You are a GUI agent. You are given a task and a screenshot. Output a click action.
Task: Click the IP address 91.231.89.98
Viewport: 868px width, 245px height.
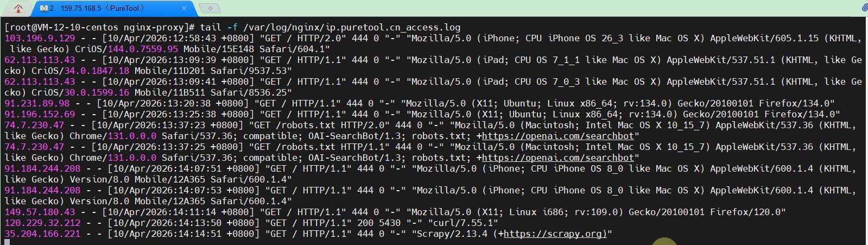(x=37, y=103)
